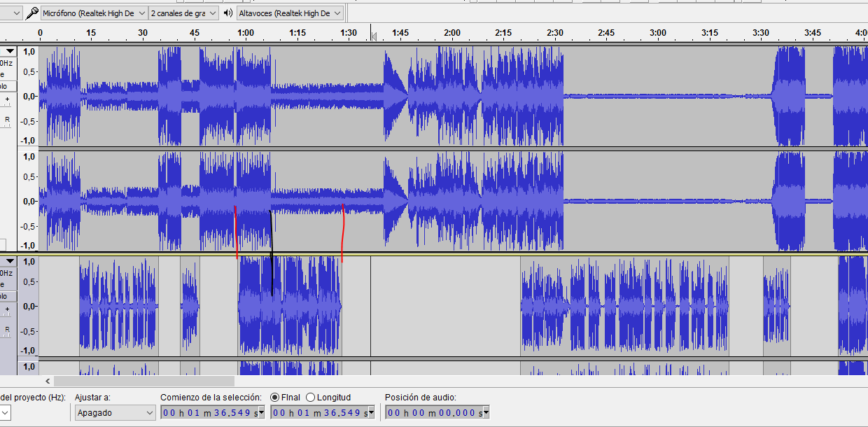The image size is (868, 427).
Task: Click the microphone recording device icon
Action: coord(32,13)
